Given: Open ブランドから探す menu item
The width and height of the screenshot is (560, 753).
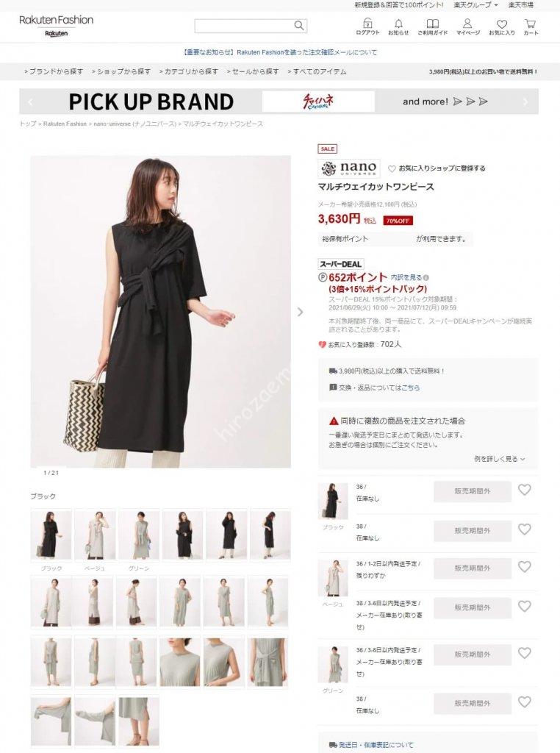Looking at the screenshot, I should click(x=54, y=71).
